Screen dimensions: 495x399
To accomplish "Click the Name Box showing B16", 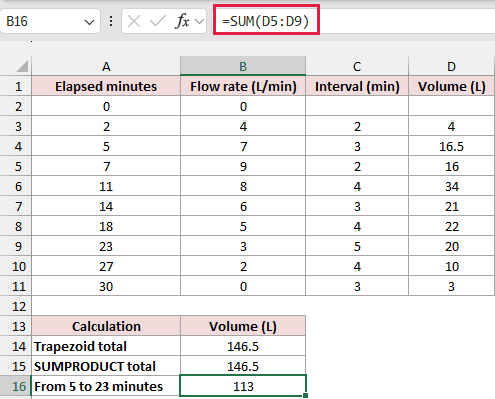I will pyautogui.click(x=50, y=21).
